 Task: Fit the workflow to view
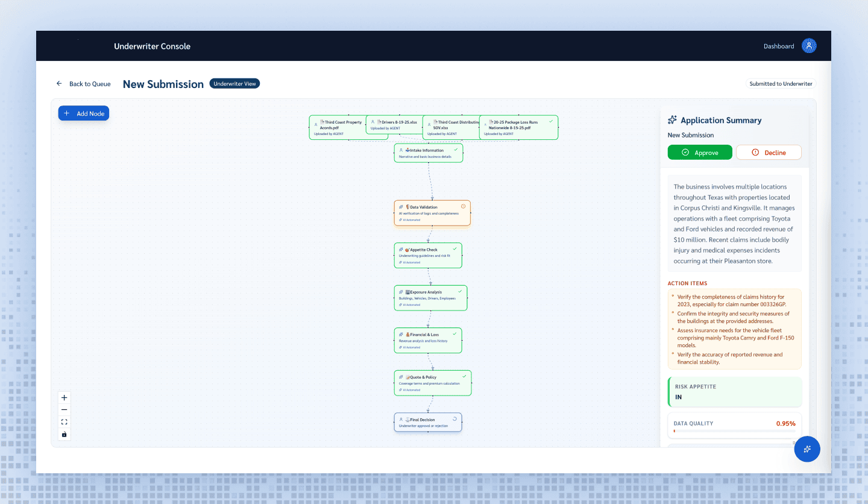click(x=64, y=422)
